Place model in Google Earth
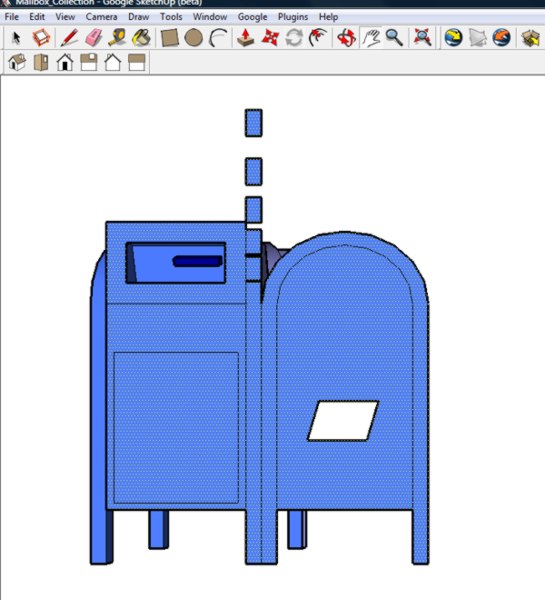Screen dimensions: 545x600 [x=502, y=38]
